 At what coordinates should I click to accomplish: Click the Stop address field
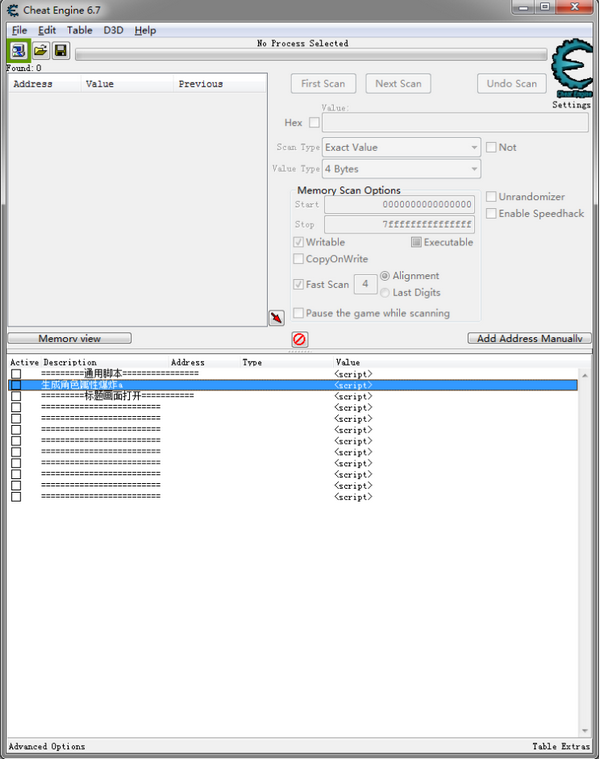[399, 224]
